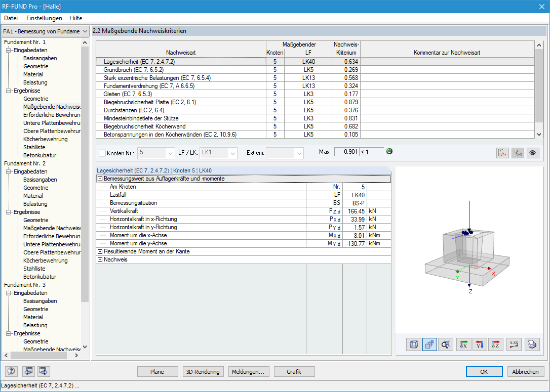Go to next window with right arrow icon

point(44,371)
